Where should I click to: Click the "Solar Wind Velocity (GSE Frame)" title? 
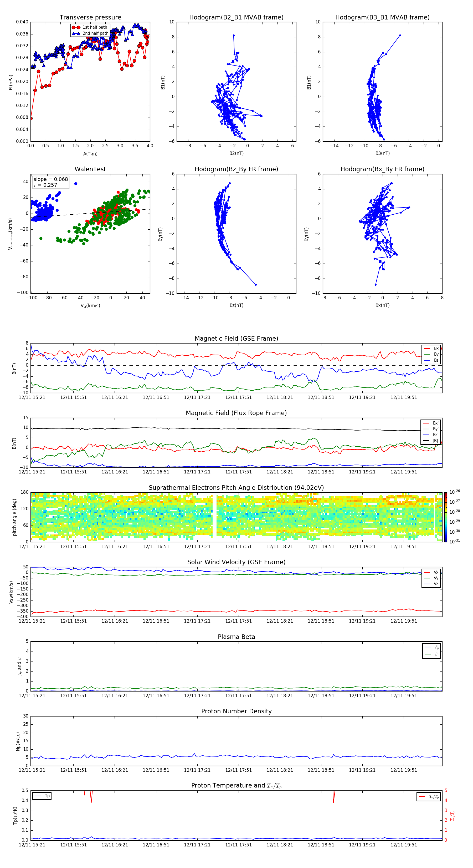tap(236, 562)
